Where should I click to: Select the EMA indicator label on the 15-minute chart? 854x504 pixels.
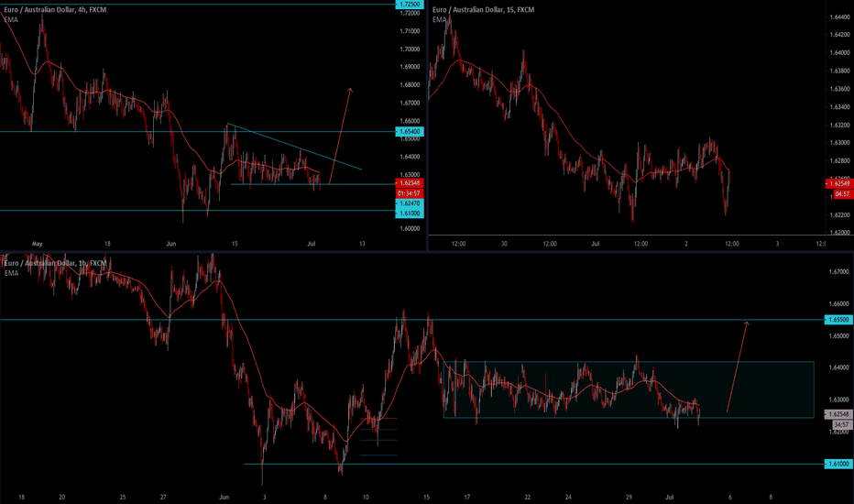click(440, 19)
